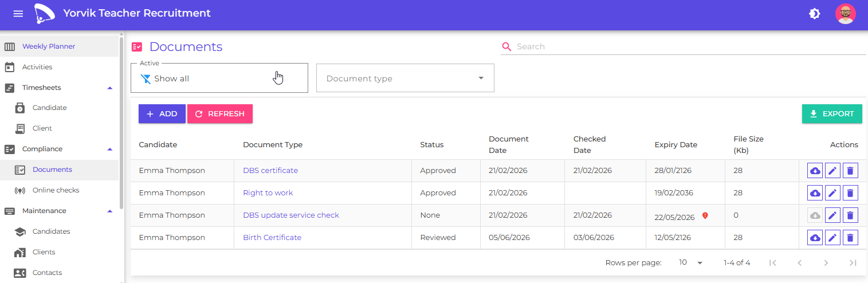Open the Candidates maintenance page
The height and width of the screenshot is (283, 868).
pyautogui.click(x=59, y=231)
